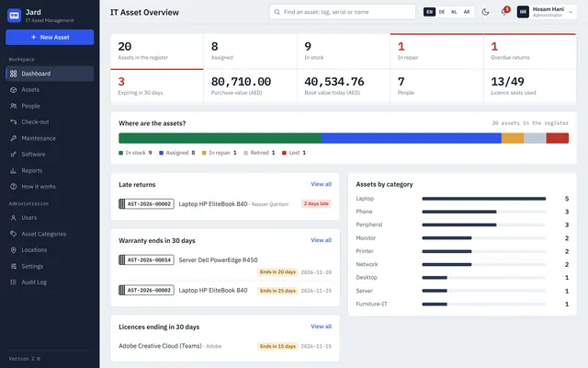This screenshot has width=588, height=368.
Task: Click the Reports chart icon
Action: pos(14,170)
